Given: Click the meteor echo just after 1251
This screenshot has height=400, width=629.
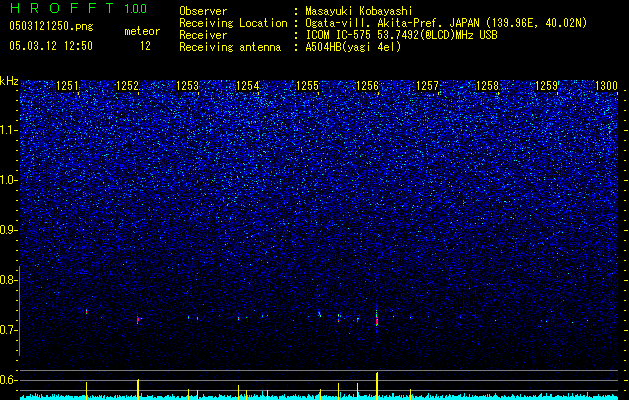Looking at the screenshot, I should pyautogui.click(x=86, y=311).
